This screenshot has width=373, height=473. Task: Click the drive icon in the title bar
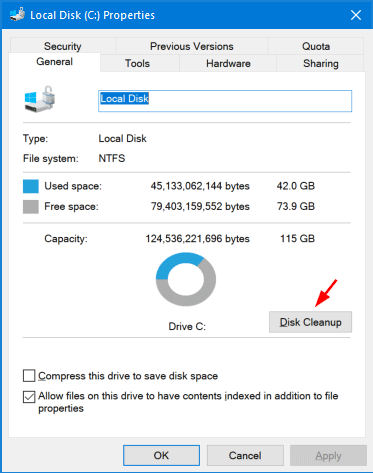17,15
